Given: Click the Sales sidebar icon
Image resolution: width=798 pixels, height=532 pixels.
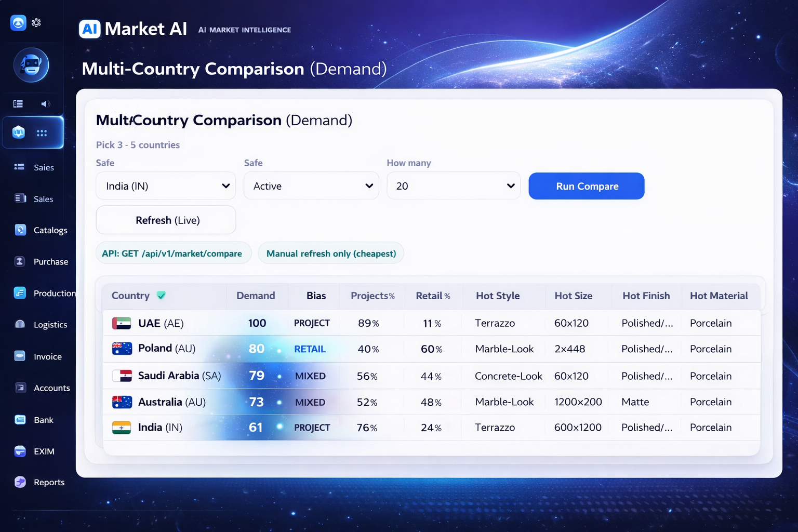Looking at the screenshot, I should point(20,198).
